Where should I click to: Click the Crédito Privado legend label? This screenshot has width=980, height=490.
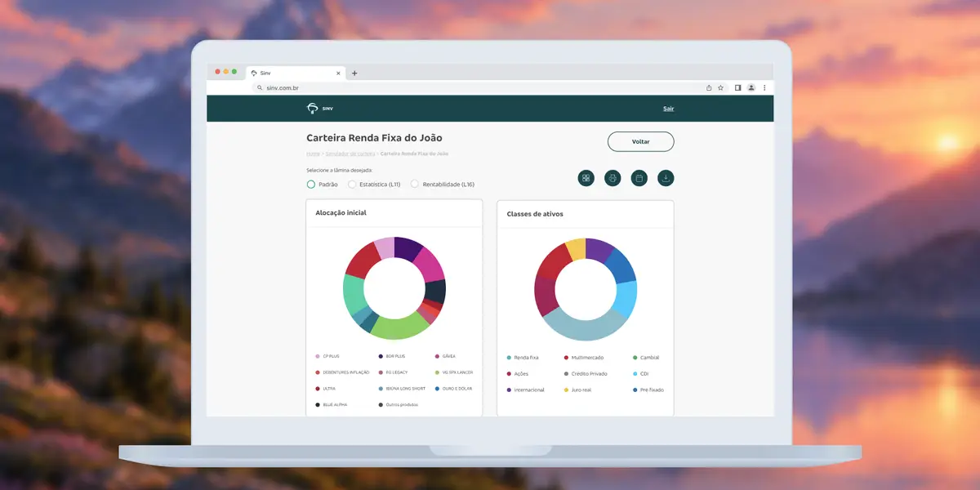tap(590, 374)
